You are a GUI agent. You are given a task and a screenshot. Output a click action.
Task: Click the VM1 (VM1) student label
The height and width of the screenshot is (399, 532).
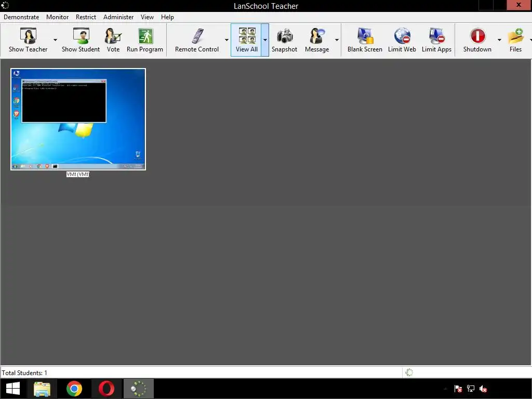[78, 175]
